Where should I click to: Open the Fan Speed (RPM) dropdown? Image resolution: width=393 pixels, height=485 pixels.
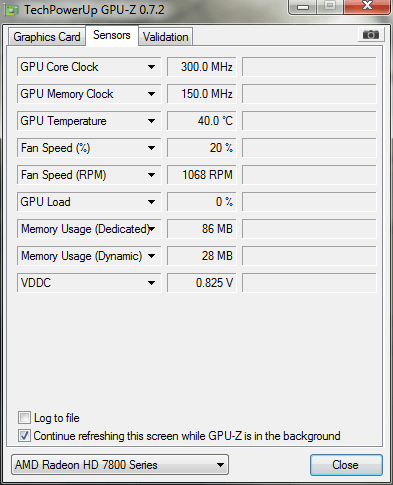click(151, 175)
